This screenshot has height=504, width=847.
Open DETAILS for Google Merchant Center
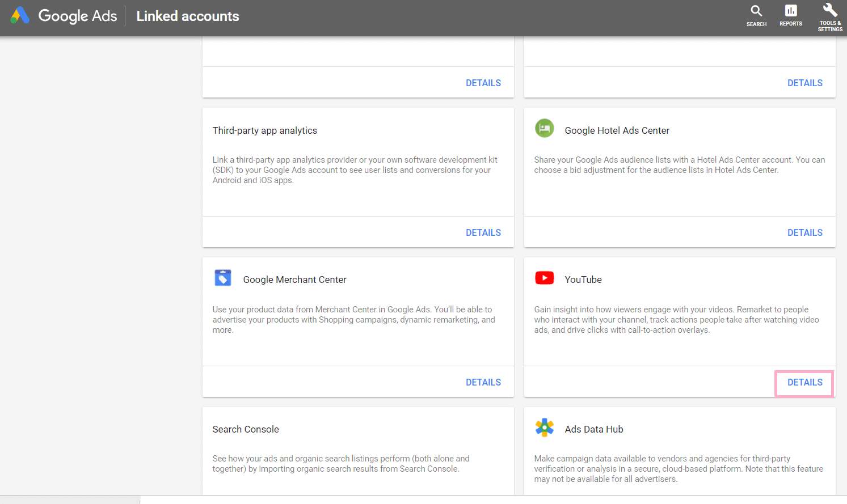click(483, 382)
